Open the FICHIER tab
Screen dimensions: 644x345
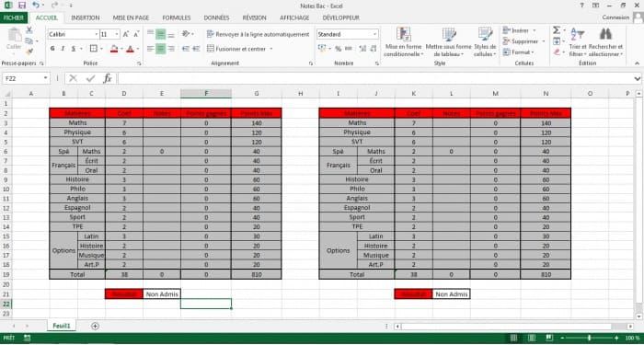pos(14,17)
